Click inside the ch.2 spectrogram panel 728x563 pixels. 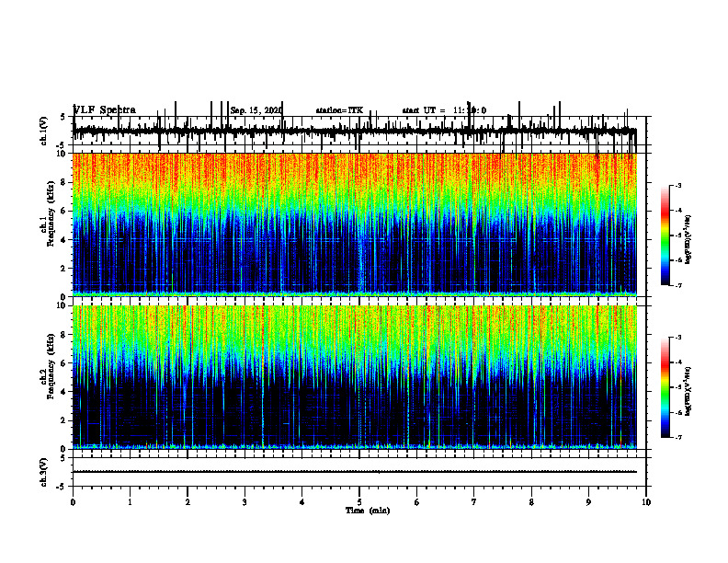[x=354, y=377]
